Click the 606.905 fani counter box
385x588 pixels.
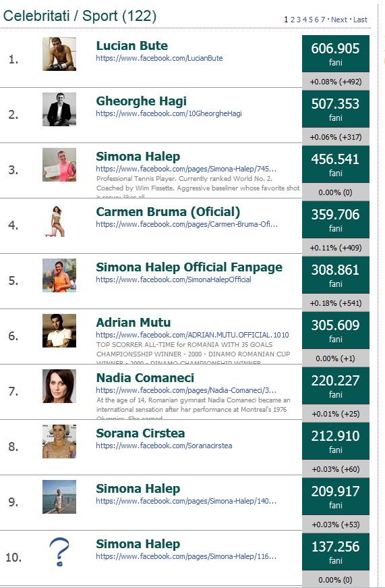pyautogui.click(x=336, y=53)
